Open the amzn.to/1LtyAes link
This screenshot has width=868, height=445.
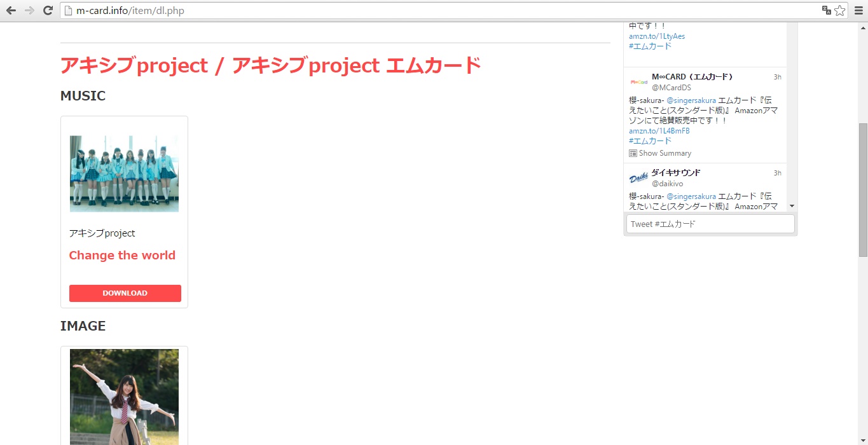[x=657, y=36]
